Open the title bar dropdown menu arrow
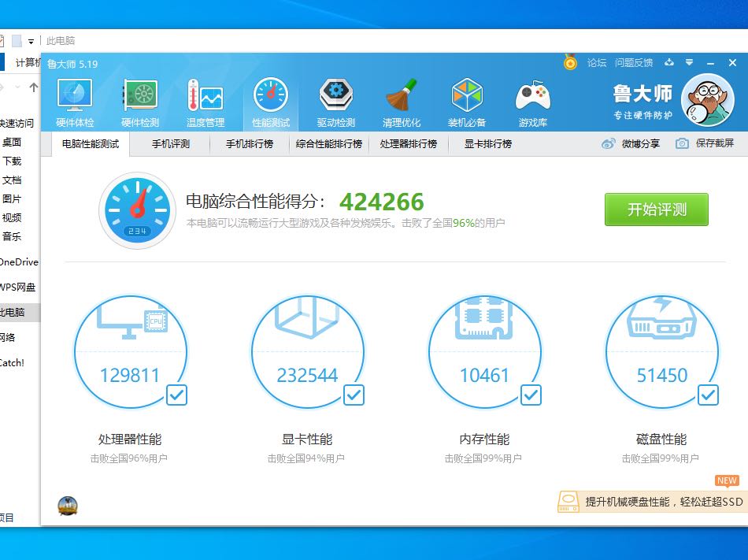This screenshot has width=748, height=560. pyautogui.click(x=689, y=62)
